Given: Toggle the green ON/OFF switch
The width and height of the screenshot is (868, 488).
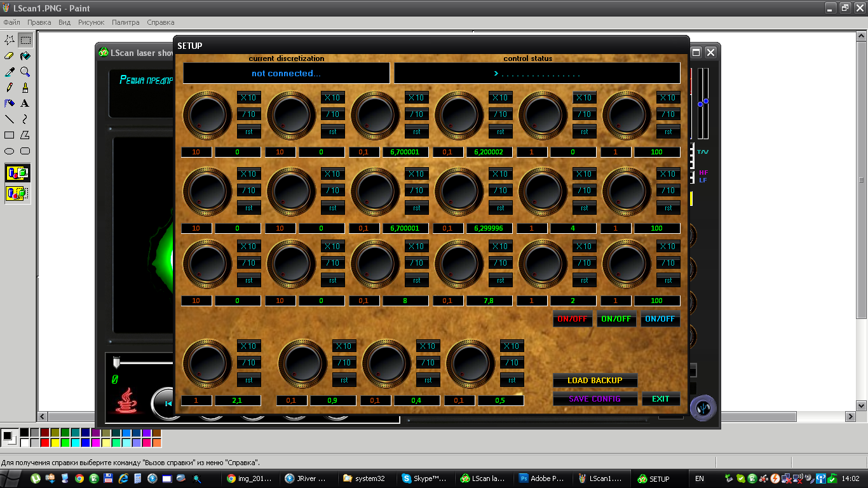Looking at the screenshot, I should (x=616, y=319).
